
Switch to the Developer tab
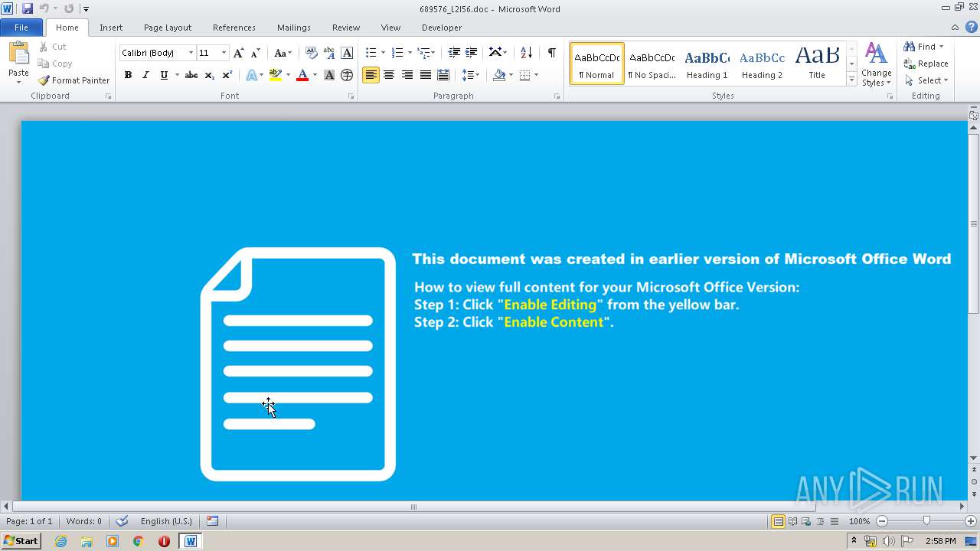pos(442,28)
